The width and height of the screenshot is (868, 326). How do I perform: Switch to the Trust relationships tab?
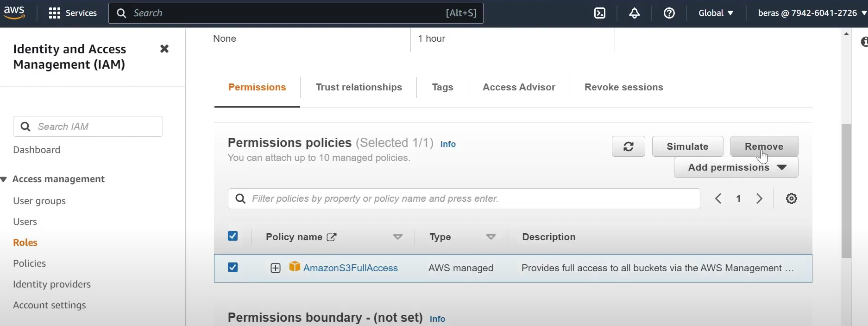pos(359,87)
